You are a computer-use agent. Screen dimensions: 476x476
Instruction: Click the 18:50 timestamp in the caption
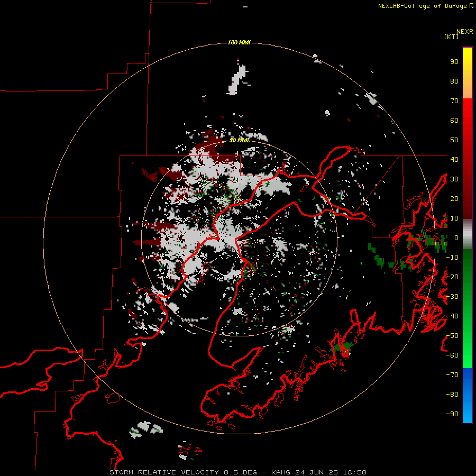[355, 472]
